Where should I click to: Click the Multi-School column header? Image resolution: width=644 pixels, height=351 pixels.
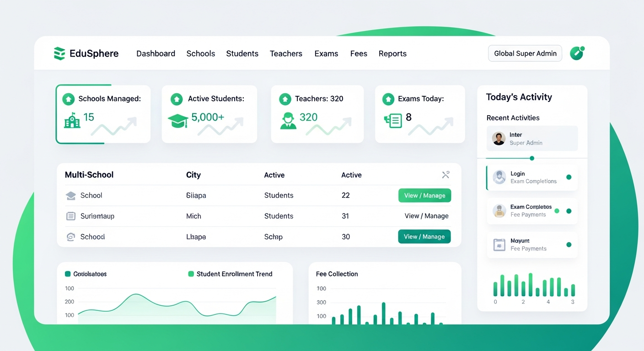(x=89, y=175)
